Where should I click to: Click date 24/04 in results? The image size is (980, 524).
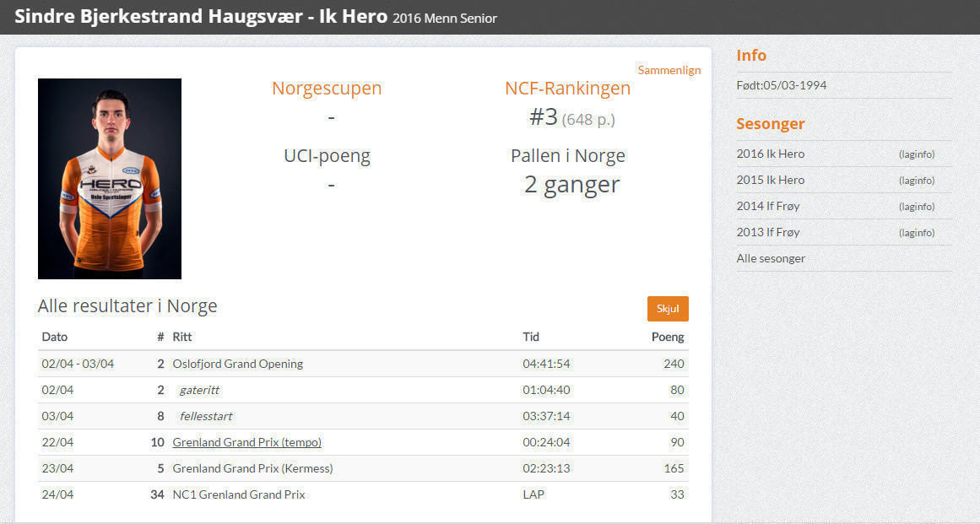coord(57,494)
